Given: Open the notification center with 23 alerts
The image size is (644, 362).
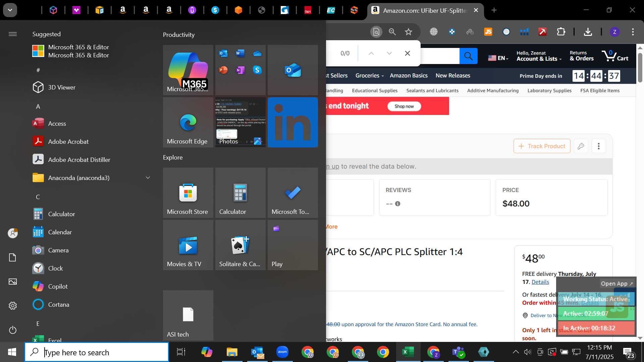Looking at the screenshot, I should (628, 353).
